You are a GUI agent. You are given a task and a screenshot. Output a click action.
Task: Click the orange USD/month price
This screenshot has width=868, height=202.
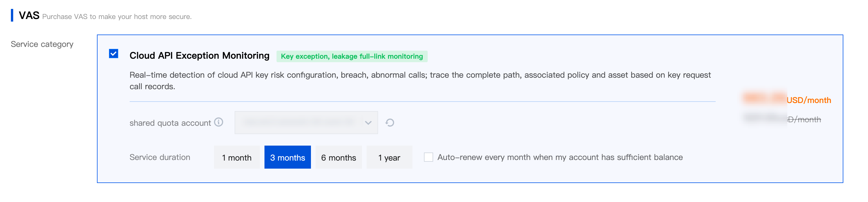click(808, 100)
